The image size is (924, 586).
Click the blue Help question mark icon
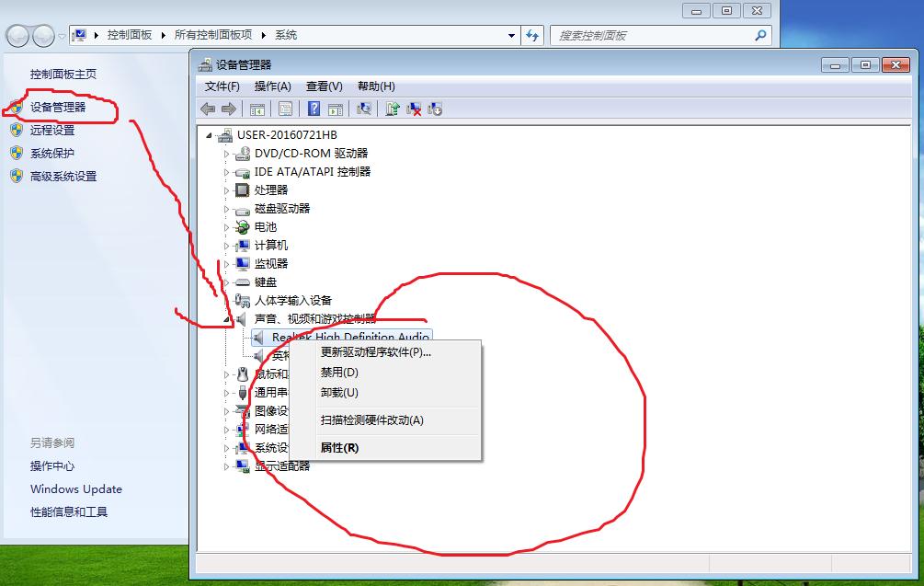(x=314, y=109)
